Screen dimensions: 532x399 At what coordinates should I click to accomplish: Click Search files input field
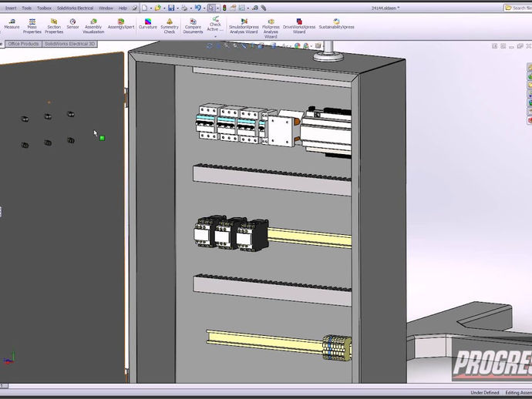[518, 8]
